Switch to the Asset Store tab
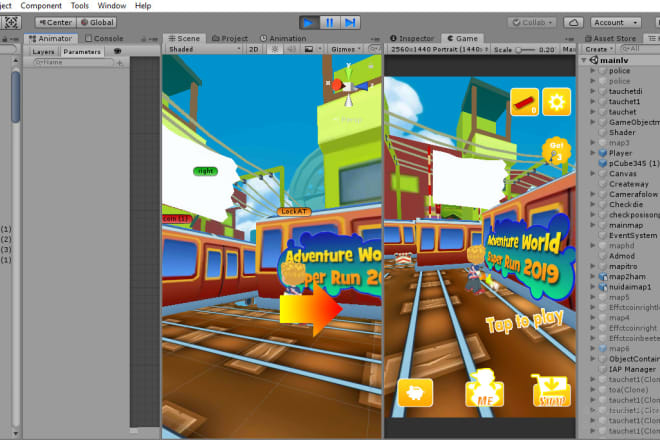 click(610, 38)
